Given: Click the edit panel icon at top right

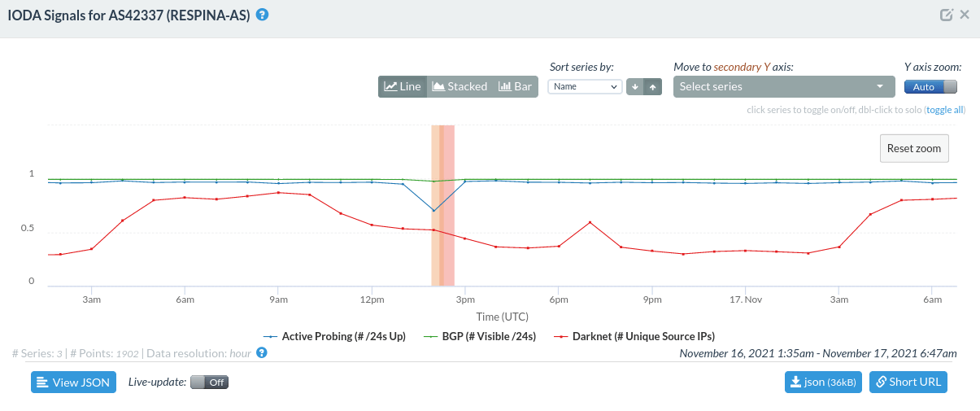Looking at the screenshot, I should (947, 15).
